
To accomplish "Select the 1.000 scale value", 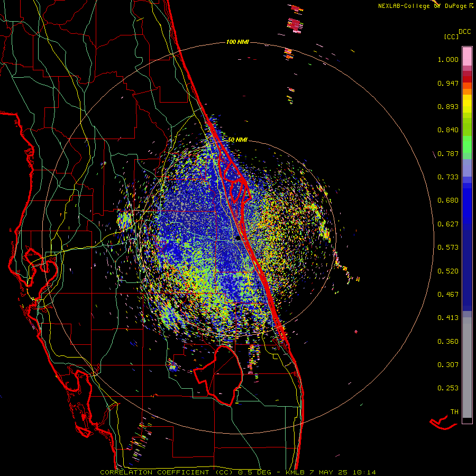I will (448, 59).
